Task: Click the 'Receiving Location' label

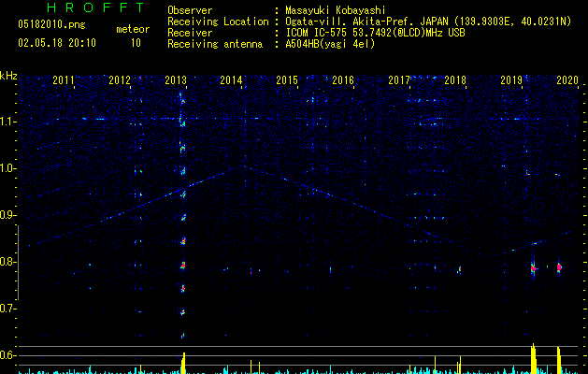Action: [218, 22]
